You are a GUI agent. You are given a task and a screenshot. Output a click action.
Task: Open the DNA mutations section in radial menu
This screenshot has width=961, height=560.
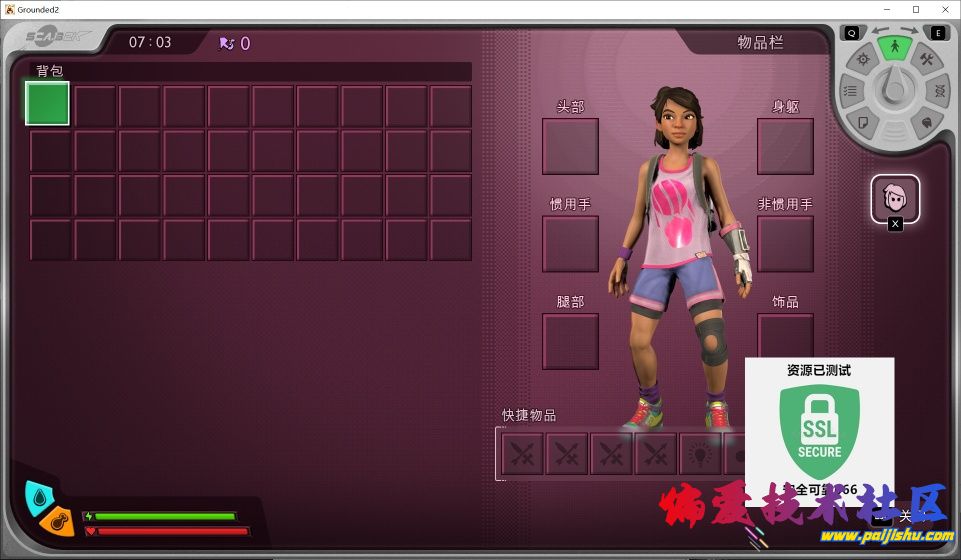pos(941,91)
